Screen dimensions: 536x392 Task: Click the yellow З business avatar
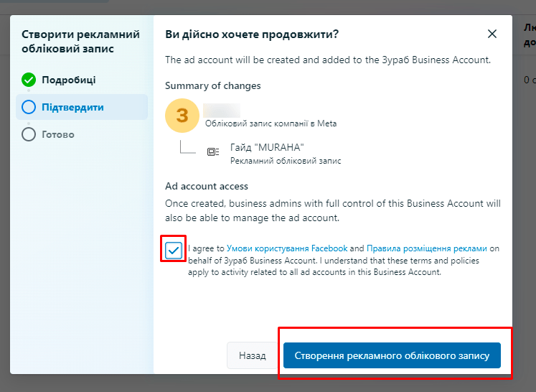click(x=182, y=116)
